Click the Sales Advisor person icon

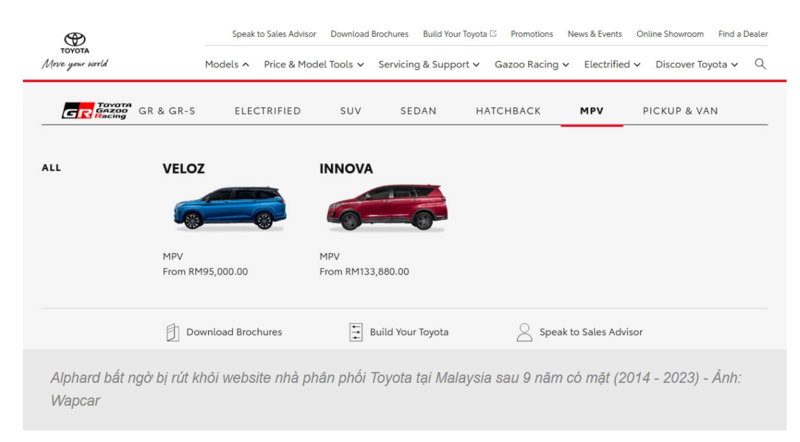point(524,332)
